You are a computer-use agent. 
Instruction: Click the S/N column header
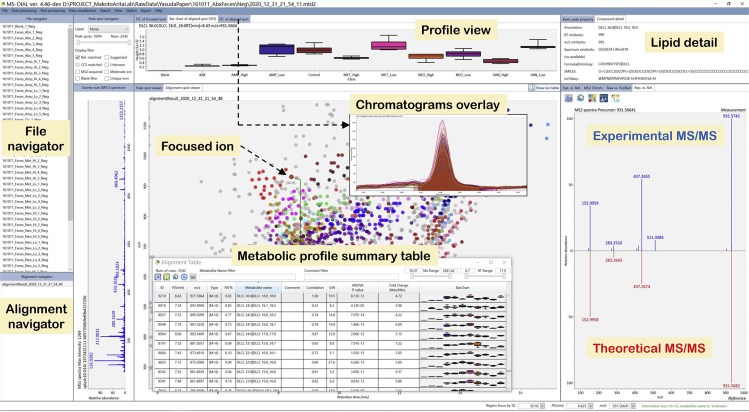tap(332, 287)
